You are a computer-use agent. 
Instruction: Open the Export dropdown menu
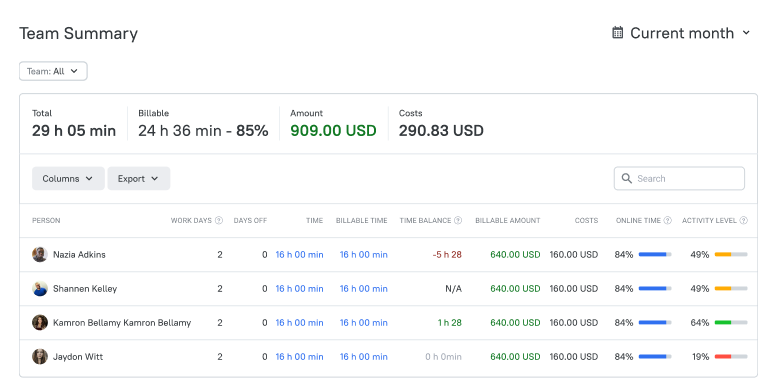tap(139, 179)
